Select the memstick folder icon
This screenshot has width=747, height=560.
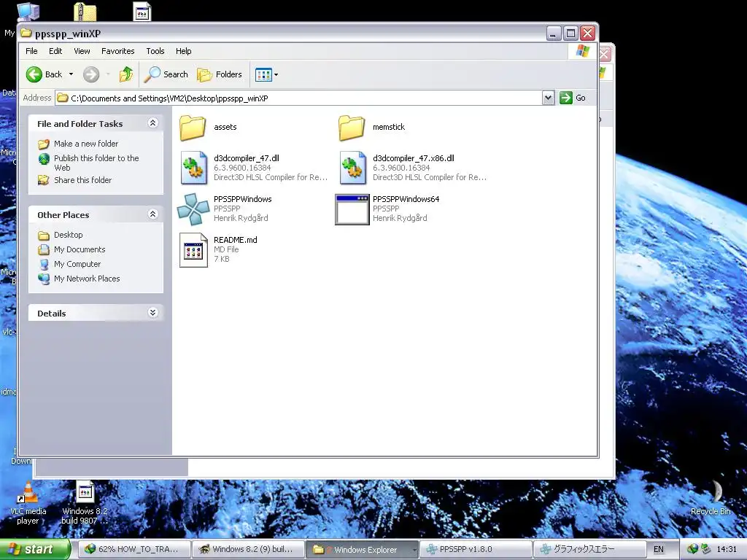coord(352,128)
